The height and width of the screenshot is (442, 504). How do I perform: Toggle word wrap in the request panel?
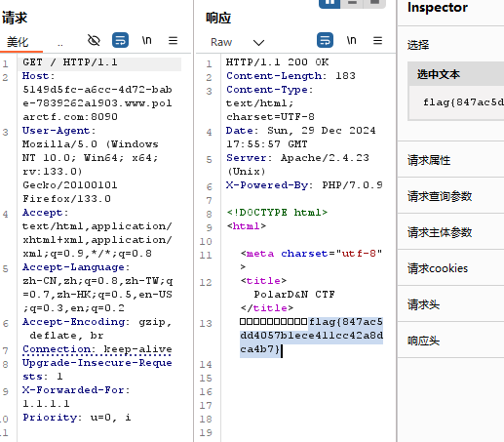point(120,41)
